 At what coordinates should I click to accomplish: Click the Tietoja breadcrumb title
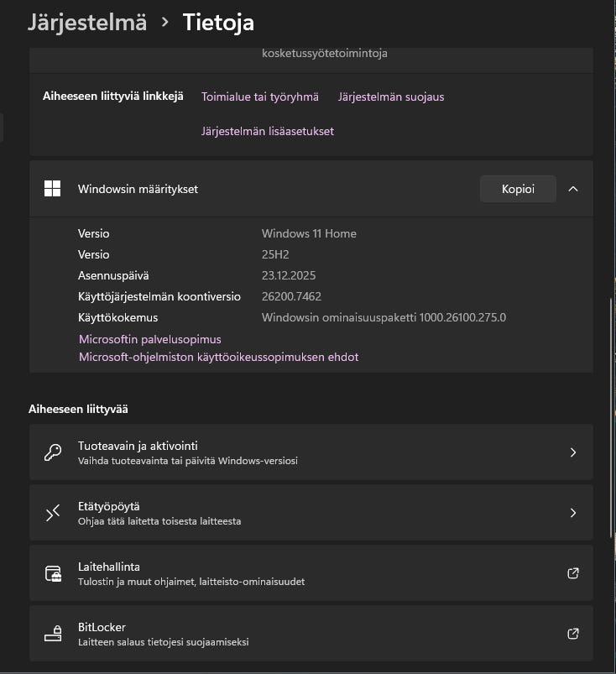pos(218,22)
